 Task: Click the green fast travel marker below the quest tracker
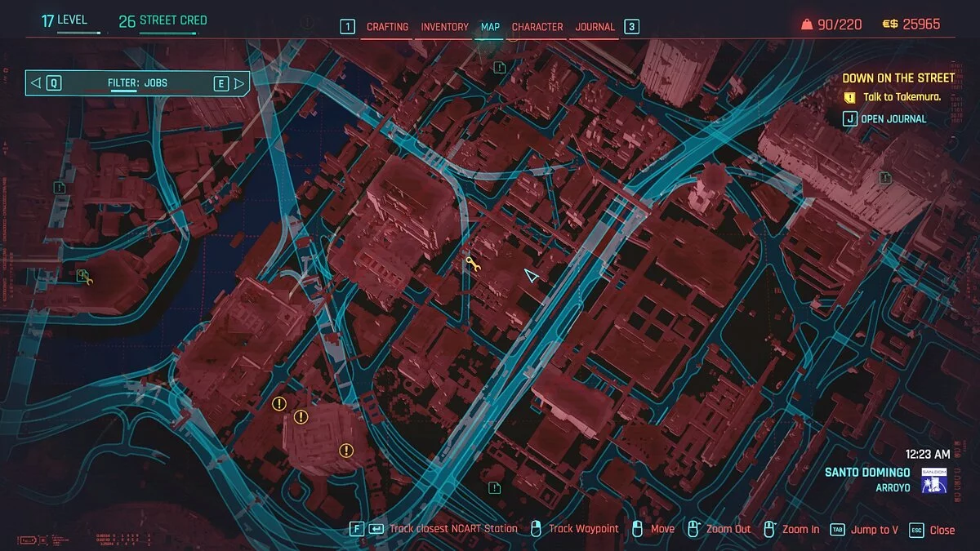(886, 177)
